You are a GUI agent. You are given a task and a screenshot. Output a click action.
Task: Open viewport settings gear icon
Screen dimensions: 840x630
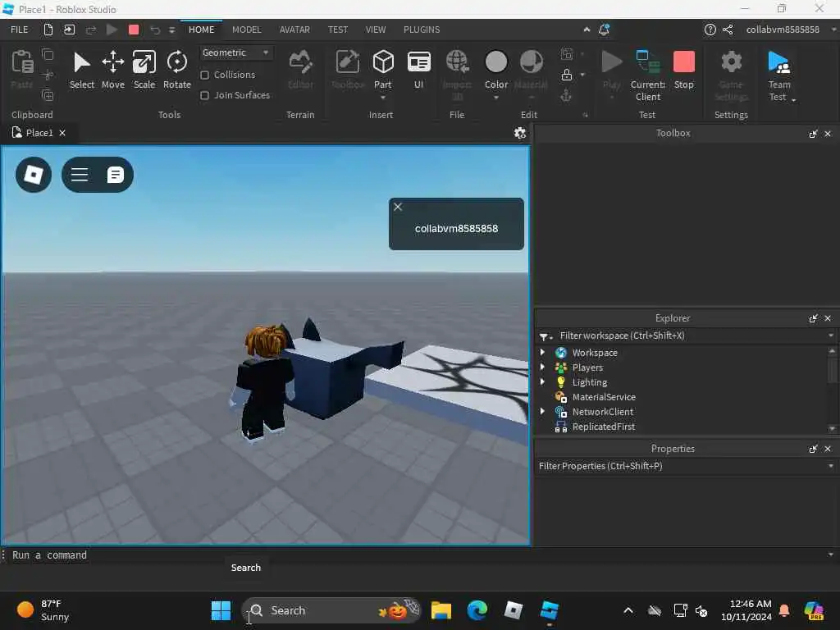click(x=519, y=133)
